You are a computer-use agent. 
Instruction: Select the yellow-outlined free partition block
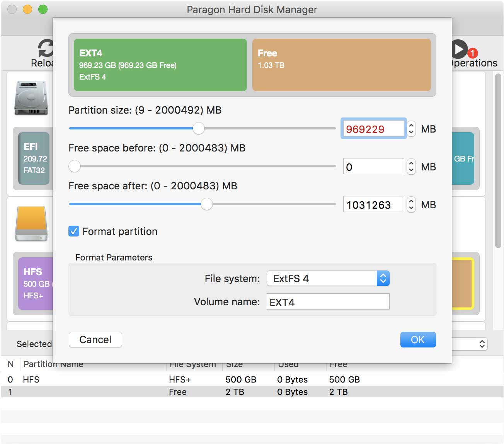pos(463,284)
